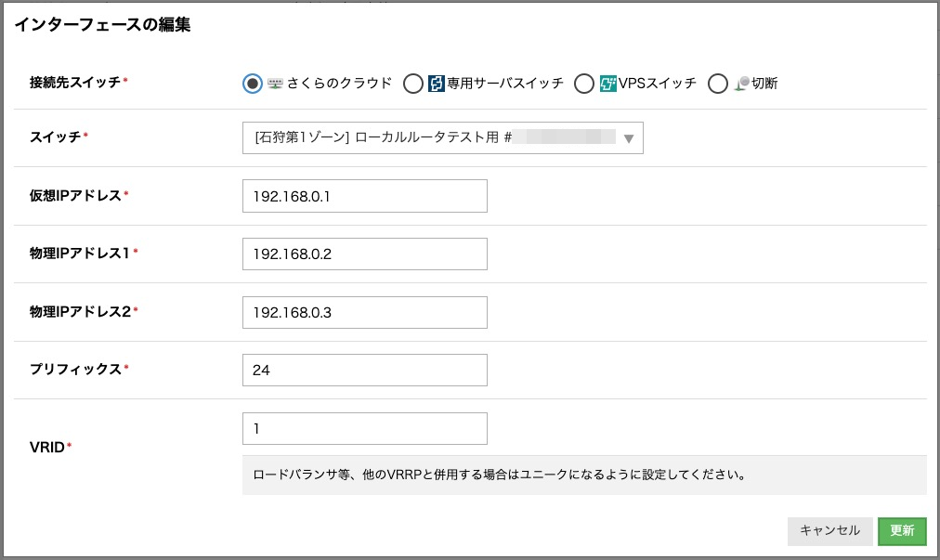Click the 物理IPアドレス2 input field

(x=364, y=312)
